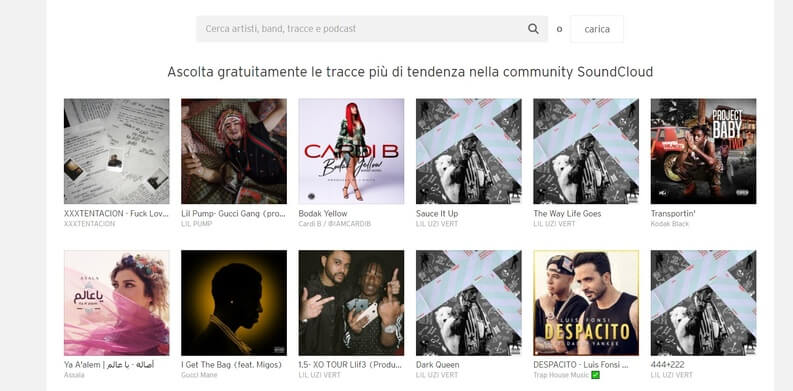793x391 pixels.
Task: Open Kodak Black artist name
Action: 670,224
